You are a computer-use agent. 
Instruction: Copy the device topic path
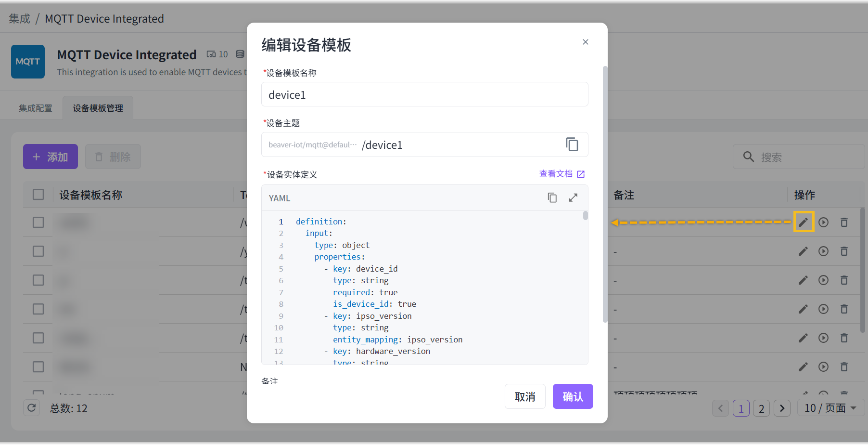tap(572, 144)
